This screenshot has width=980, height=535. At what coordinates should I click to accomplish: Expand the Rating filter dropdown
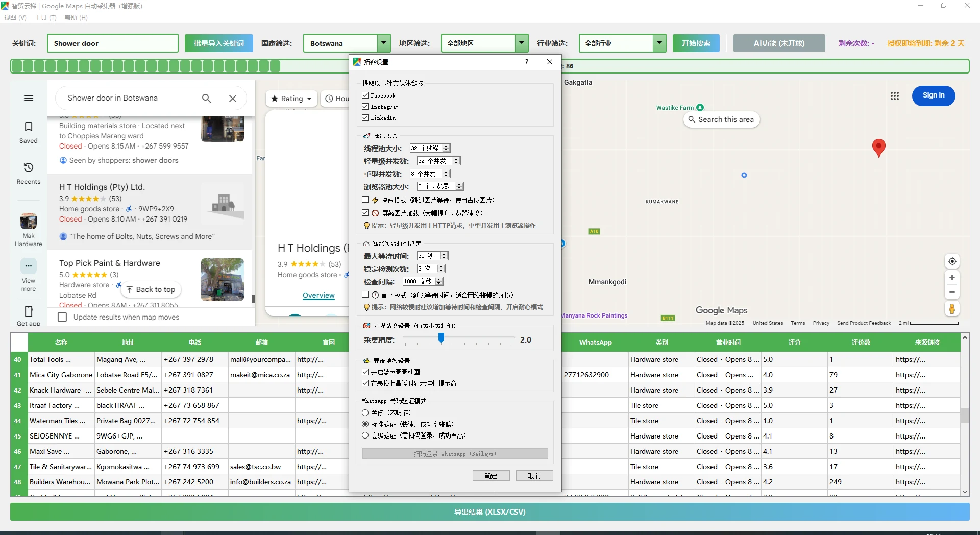[x=291, y=99]
